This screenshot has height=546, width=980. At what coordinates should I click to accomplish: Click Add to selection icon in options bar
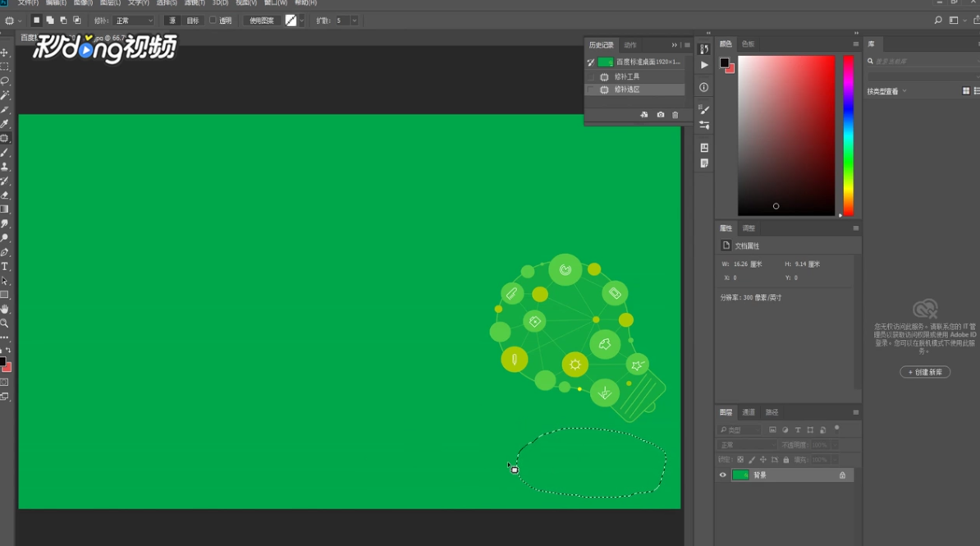[50, 21]
